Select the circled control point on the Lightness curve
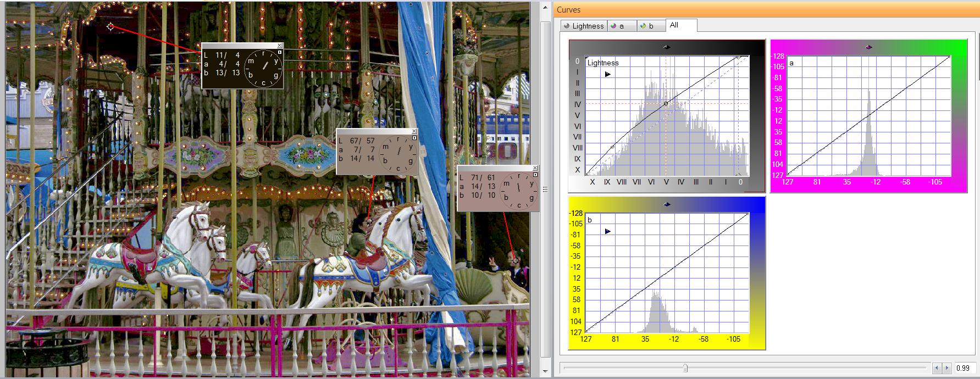The image size is (980, 379). click(666, 103)
